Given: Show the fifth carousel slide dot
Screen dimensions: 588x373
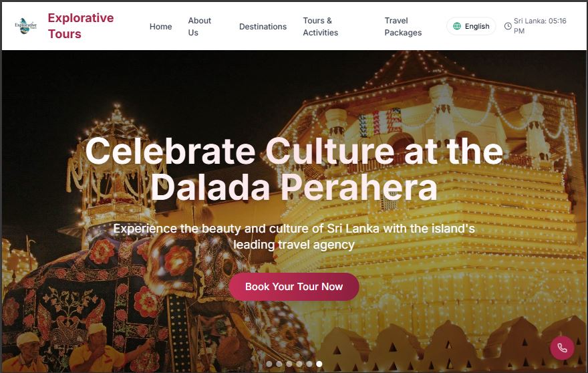Looking at the screenshot, I should (309, 364).
